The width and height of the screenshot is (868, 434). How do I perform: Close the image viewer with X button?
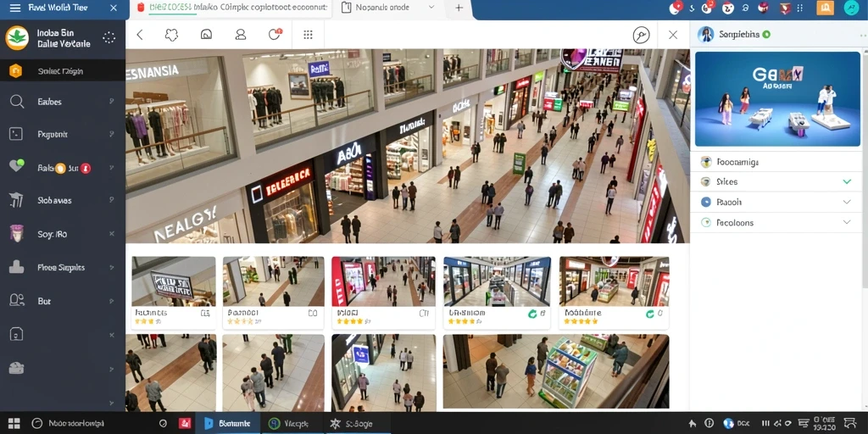672,35
